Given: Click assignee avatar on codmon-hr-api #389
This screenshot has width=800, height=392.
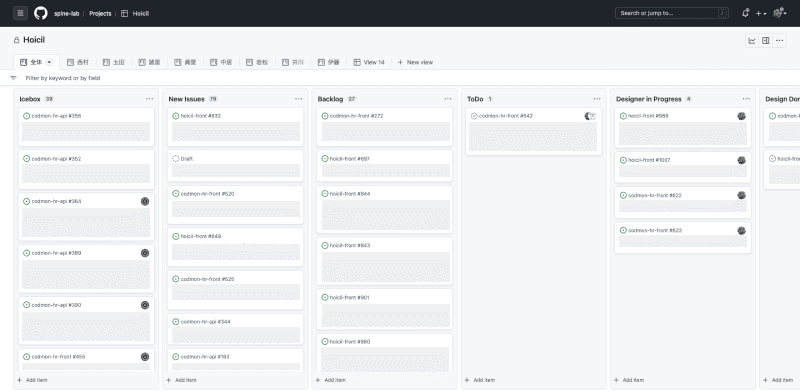Looking at the screenshot, I should tap(145, 253).
